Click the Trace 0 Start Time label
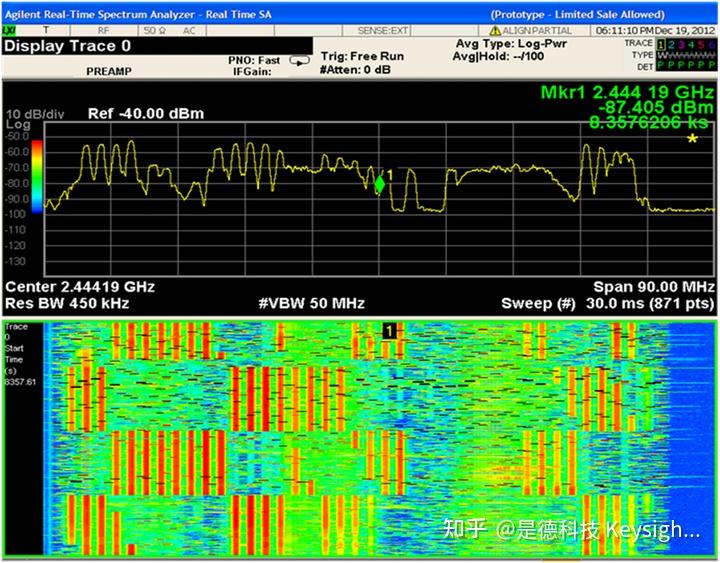 click(17, 349)
